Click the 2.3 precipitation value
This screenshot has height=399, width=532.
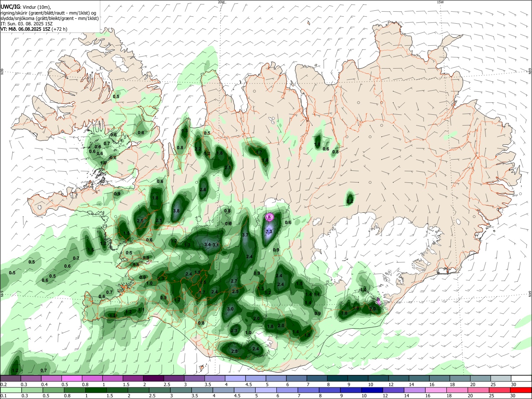point(234,330)
